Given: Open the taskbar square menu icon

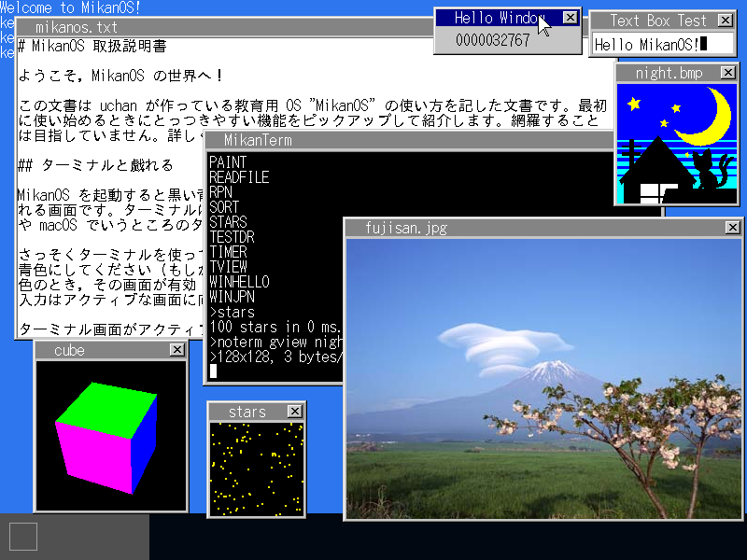Looking at the screenshot, I should pos(21,535).
